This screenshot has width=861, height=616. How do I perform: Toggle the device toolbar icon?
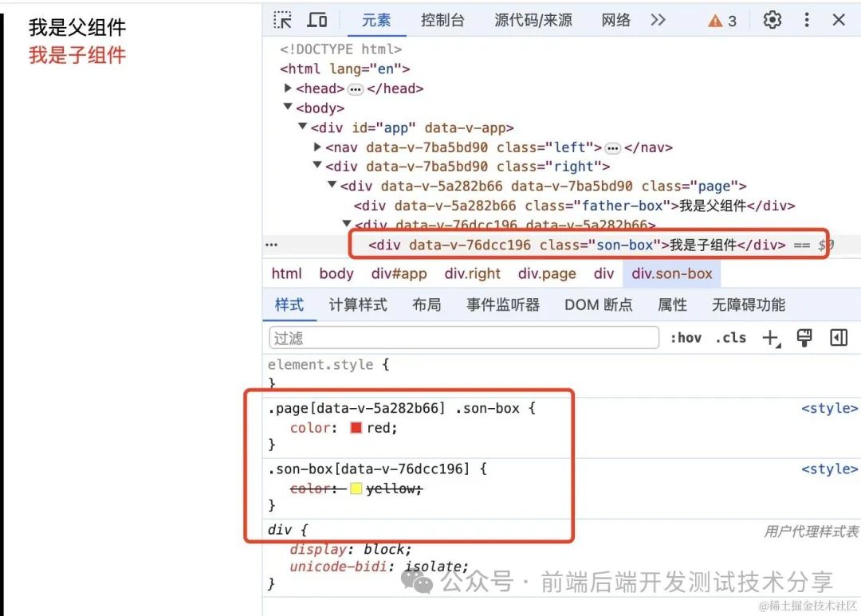[317, 20]
